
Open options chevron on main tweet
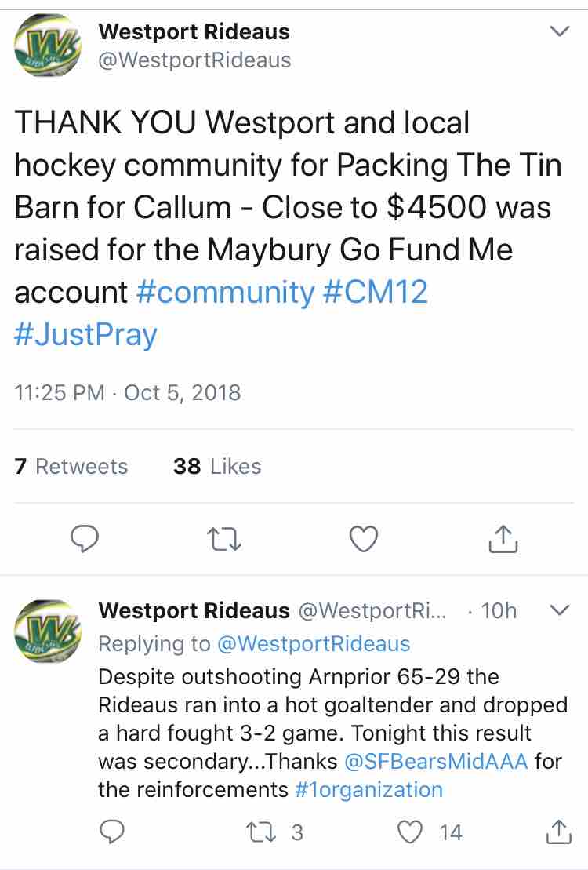pyautogui.click(x=560, y=31)
